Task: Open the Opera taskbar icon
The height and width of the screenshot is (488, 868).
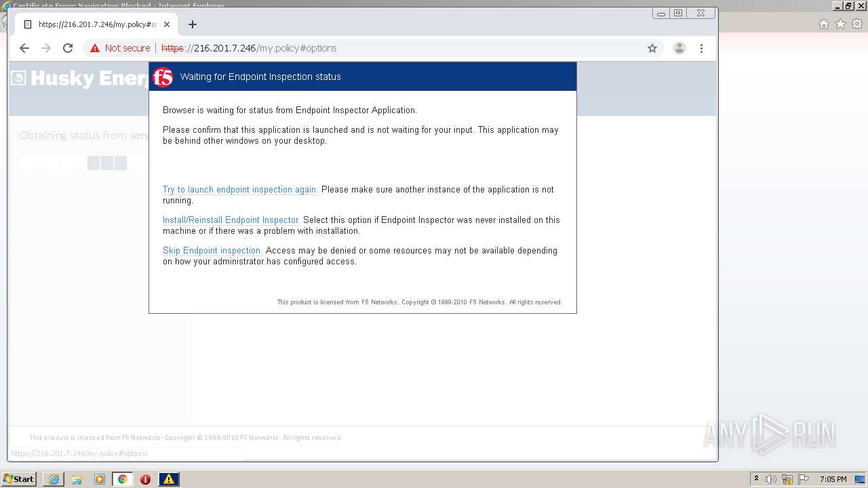Action: pos(145,479)
